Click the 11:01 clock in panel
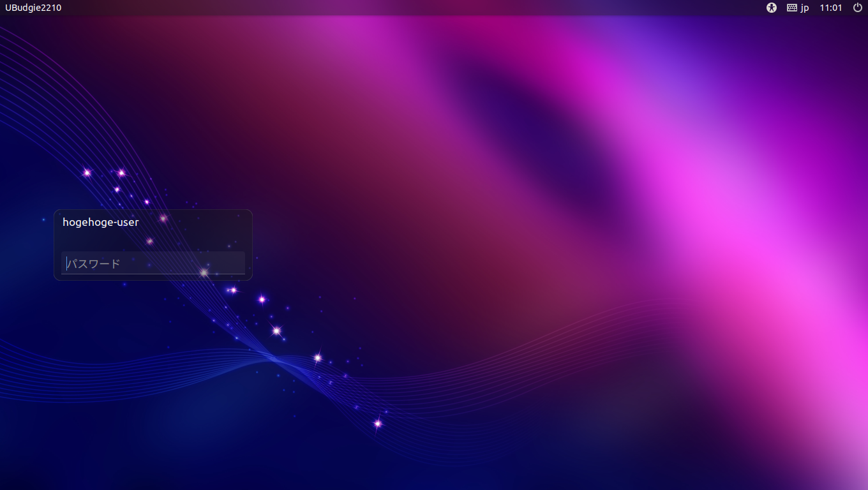Screen dimensions: 868x490 tap(831, 8)
